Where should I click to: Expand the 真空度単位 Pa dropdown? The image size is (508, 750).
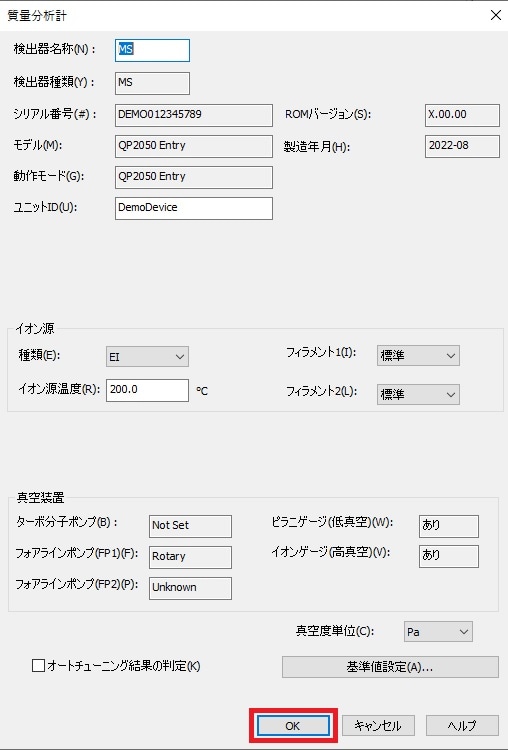click(x=438, y=632)
